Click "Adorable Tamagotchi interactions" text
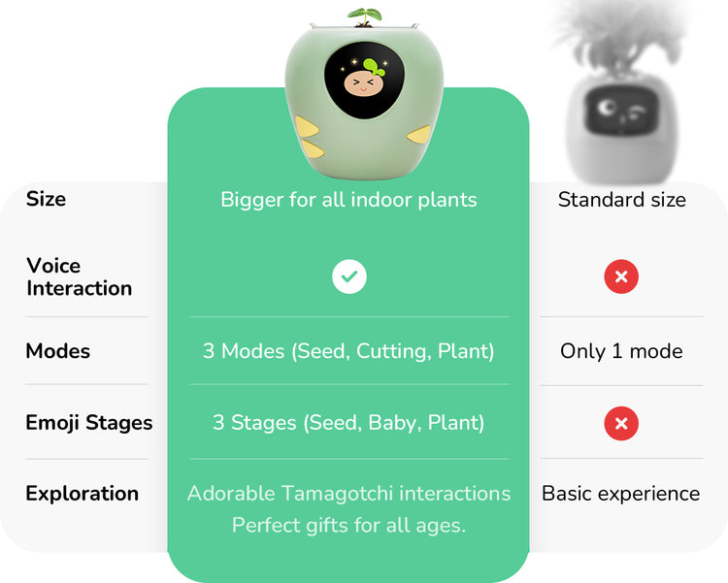The height and width of the screenshot is (583, 728). (348, 493)
